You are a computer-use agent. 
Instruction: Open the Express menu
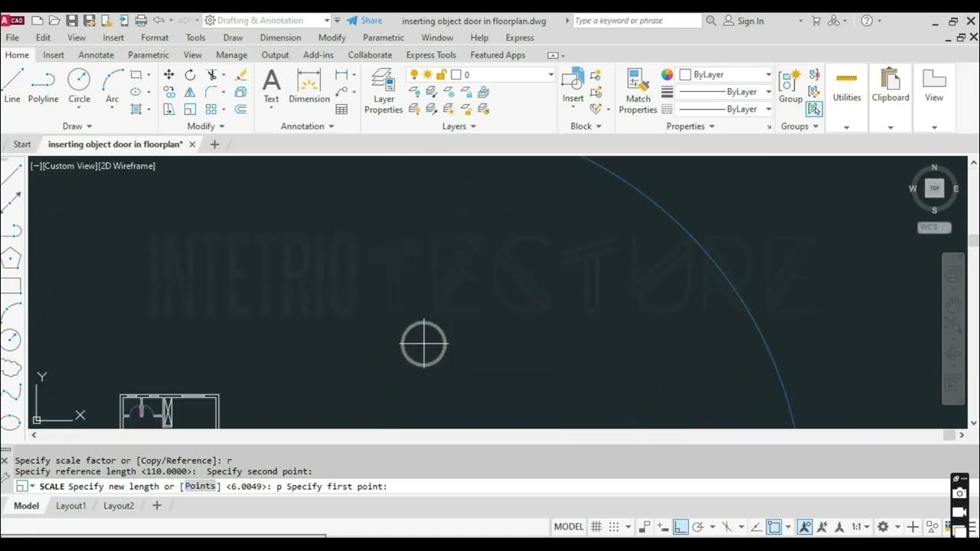520,37
